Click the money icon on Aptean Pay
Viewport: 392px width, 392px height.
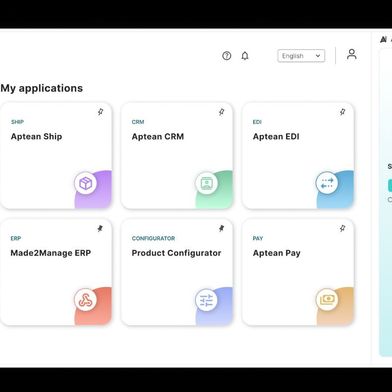click(327, 300)
